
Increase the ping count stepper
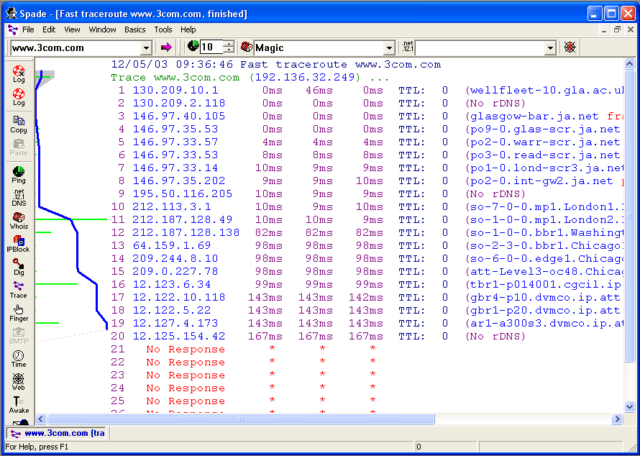click(230, 44)
